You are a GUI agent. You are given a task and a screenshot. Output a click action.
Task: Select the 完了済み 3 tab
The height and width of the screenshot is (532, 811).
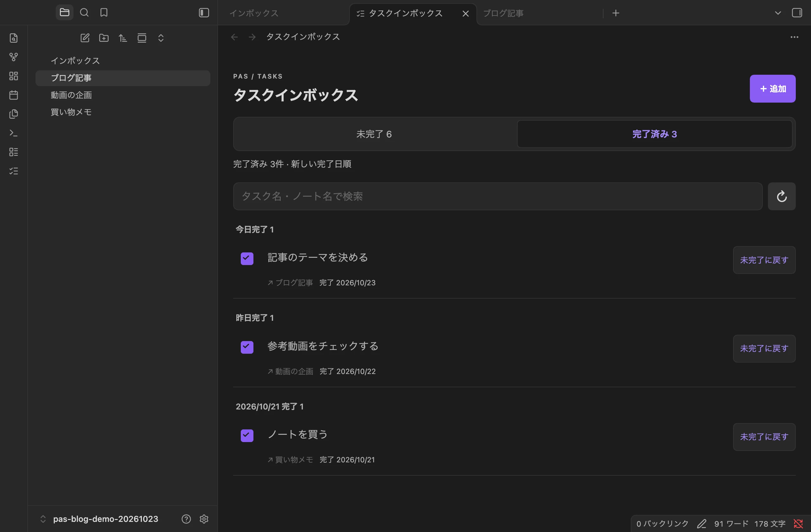(654, 134)
